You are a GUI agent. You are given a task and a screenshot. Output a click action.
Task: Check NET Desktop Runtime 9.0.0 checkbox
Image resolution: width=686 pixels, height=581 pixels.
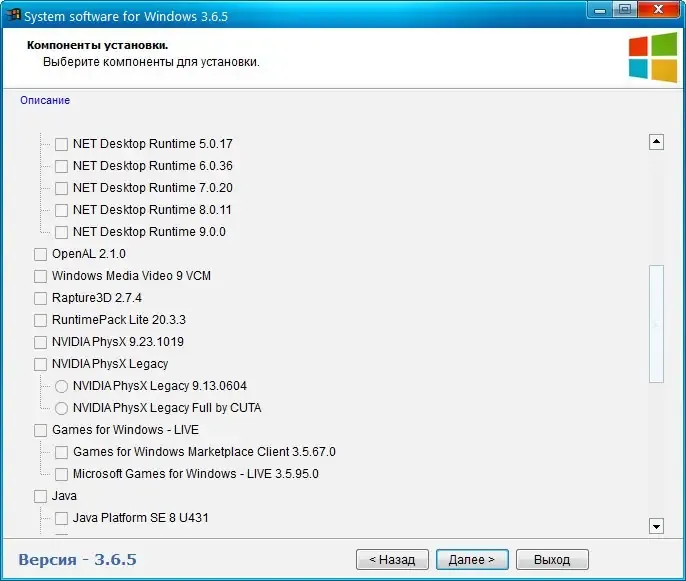pos(61,232)
